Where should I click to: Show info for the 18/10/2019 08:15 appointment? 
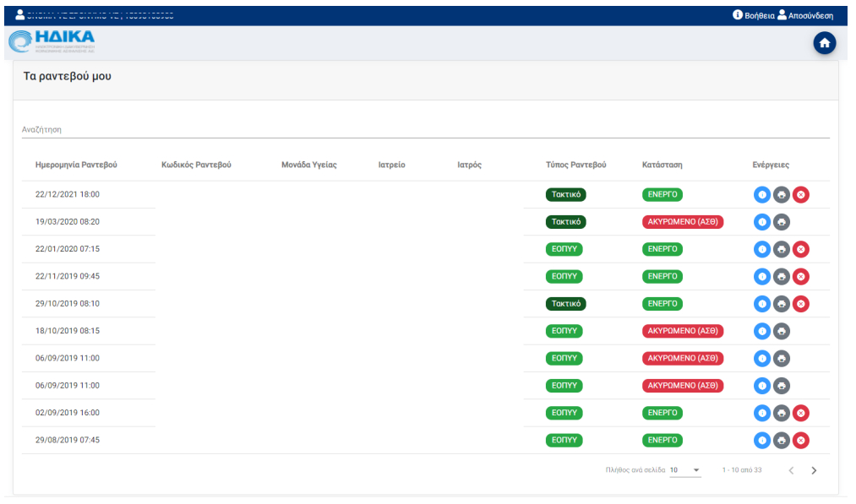pos(762,332)
